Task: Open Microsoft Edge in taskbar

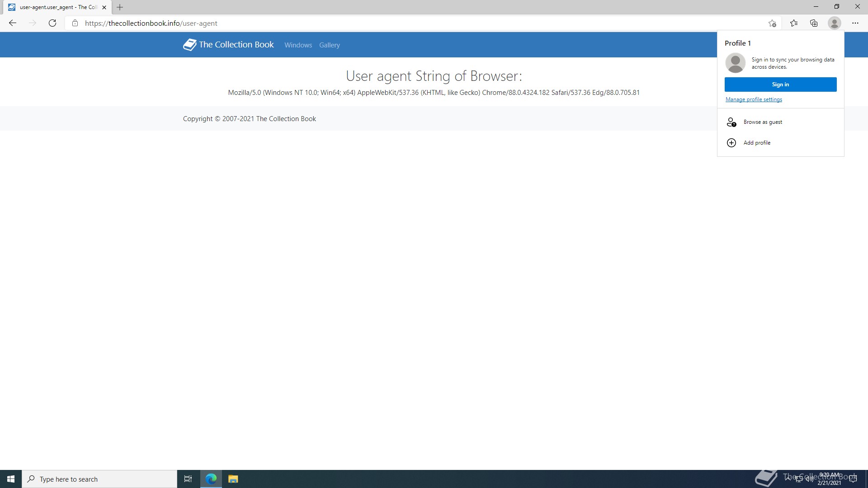Action: coord(211,479)
